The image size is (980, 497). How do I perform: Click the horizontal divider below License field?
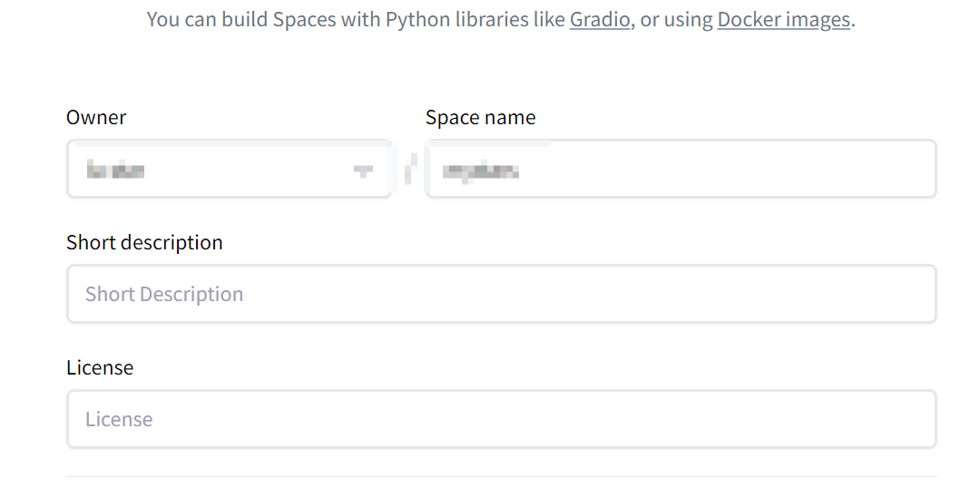[x=501, y=476]
